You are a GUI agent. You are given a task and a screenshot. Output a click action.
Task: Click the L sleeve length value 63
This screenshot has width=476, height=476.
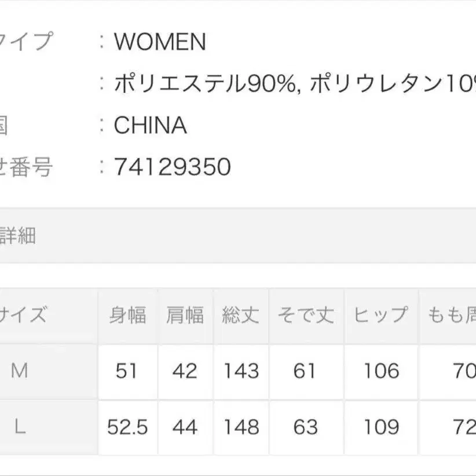305,427
